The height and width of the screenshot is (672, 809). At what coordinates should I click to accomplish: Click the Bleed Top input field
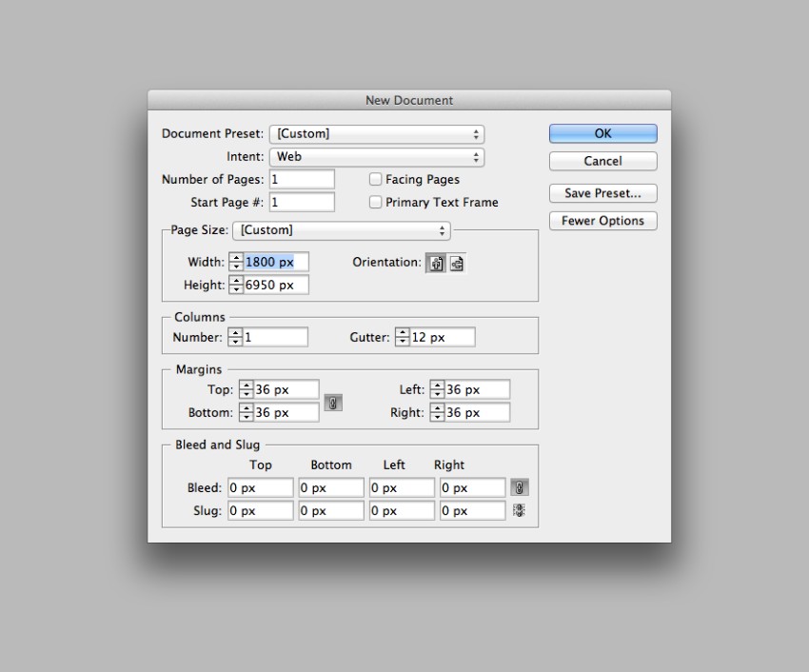[x=261, y=487]
